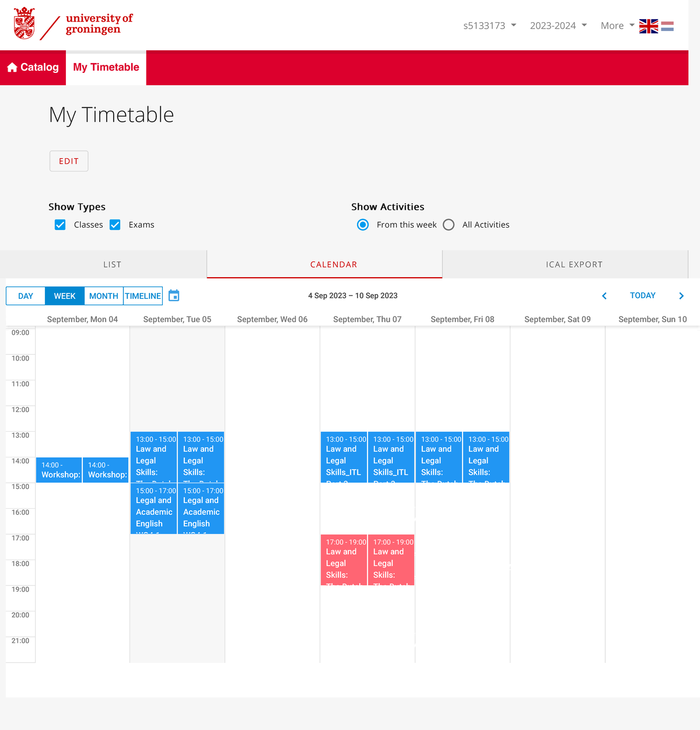Screen dimensions: 700x730
Task: Switch the calendar to MONTH view
Action: pos(103,295)
